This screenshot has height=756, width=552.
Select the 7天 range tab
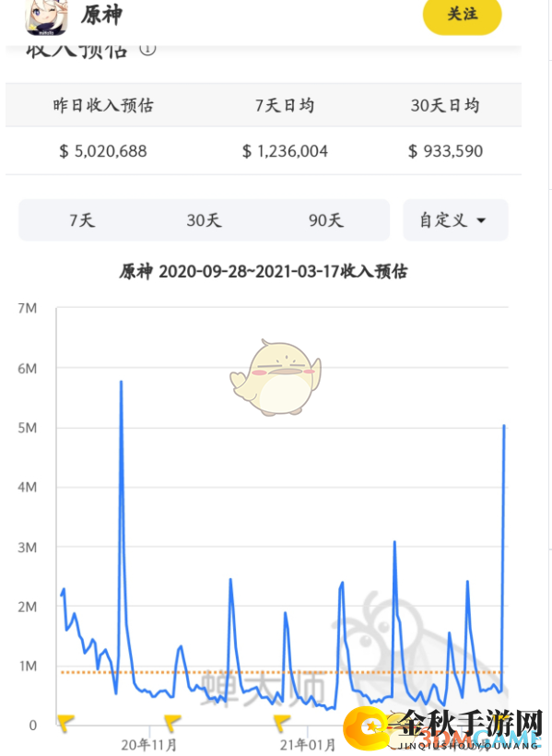pos(82,220)
